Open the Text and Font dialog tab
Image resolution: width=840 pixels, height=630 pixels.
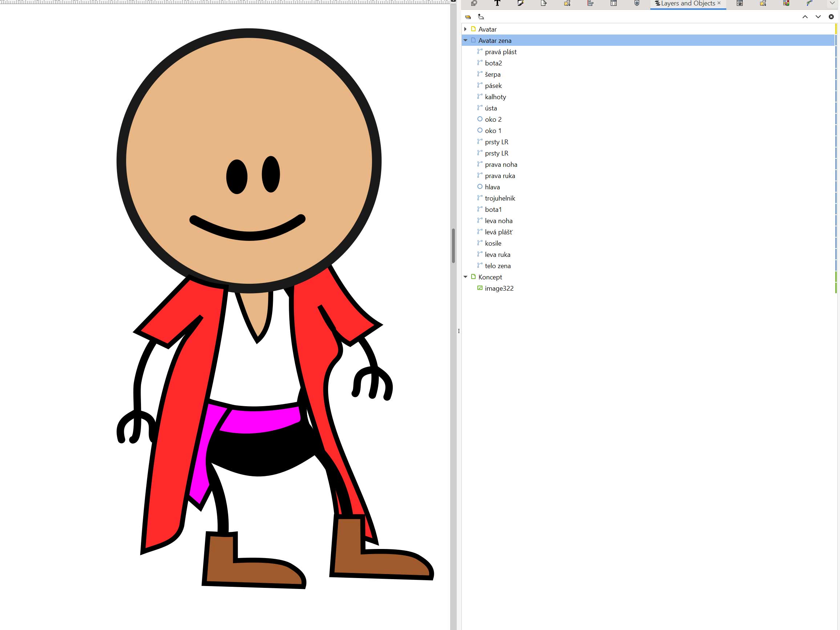[x=497, y=3]
